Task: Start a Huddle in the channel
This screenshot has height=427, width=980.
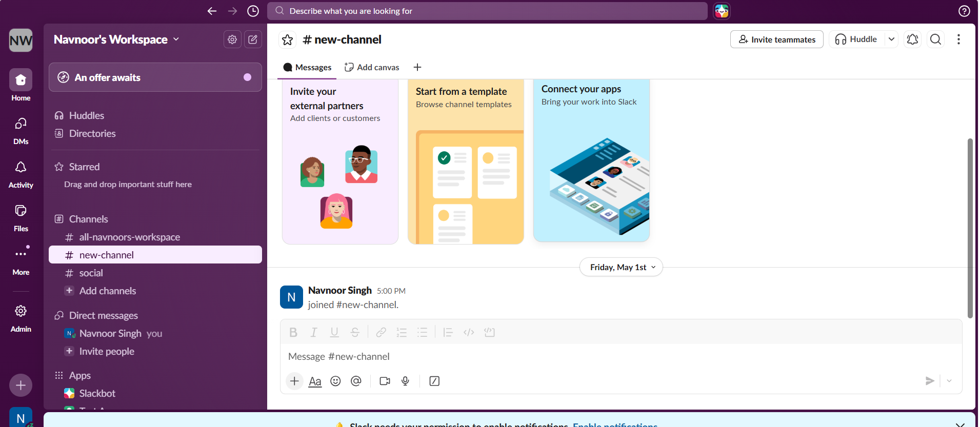Action: coord(856,39)
